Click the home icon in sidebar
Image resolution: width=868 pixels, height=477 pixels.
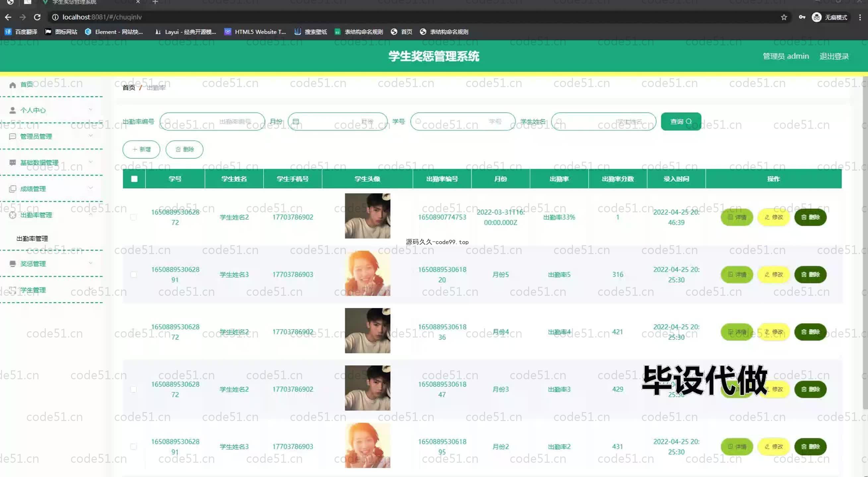[13, 85]
